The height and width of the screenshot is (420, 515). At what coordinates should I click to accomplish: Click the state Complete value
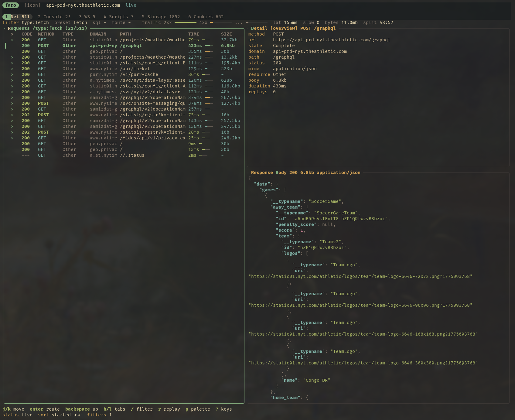(x=284, y=46)
